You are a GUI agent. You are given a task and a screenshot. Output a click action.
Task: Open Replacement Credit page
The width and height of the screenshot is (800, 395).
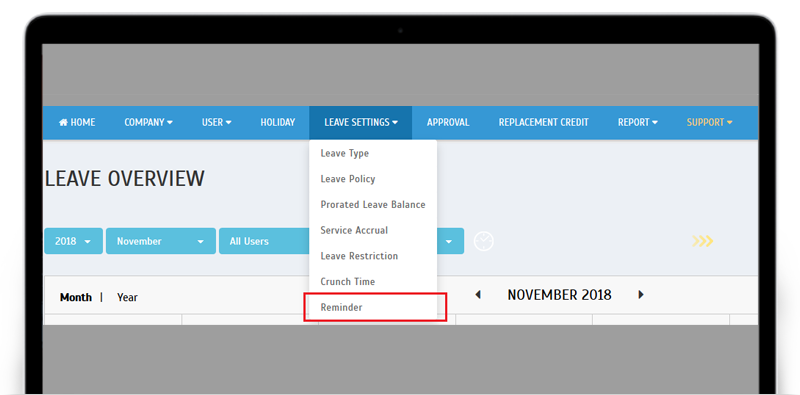(543, 122)
